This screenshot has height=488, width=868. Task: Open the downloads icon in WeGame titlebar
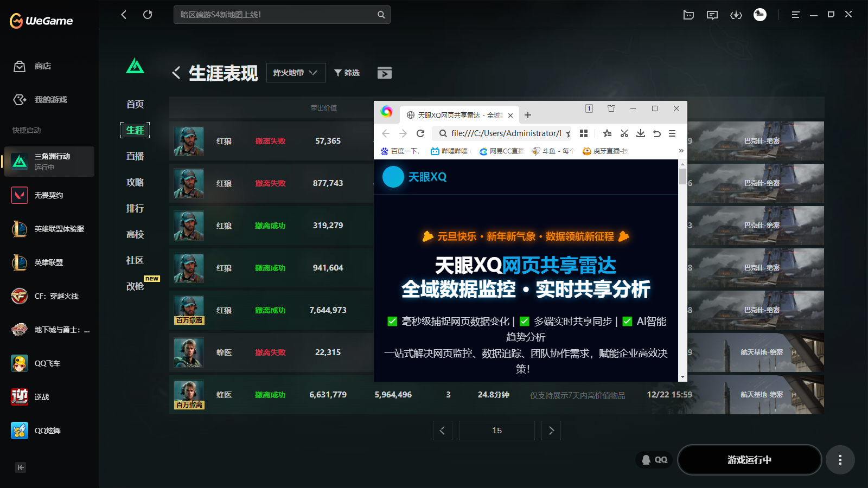coord(736,15)
